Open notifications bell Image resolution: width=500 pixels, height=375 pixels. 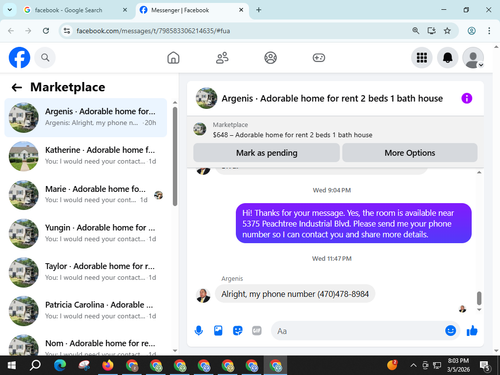tap(447, 58)
